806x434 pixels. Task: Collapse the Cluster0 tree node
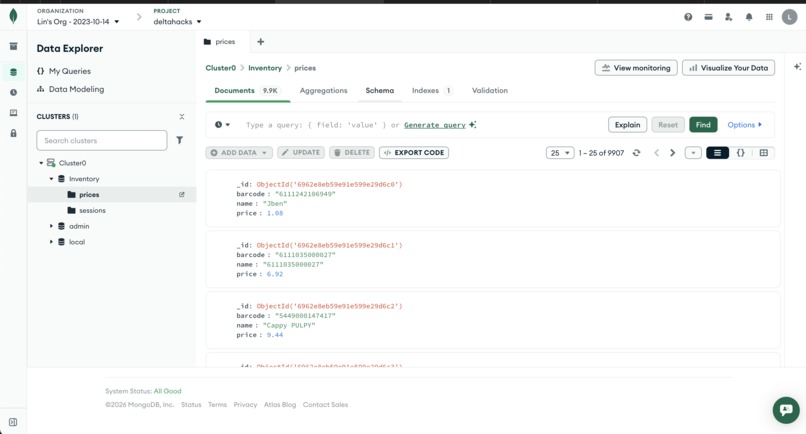click(x=41, y=163)
